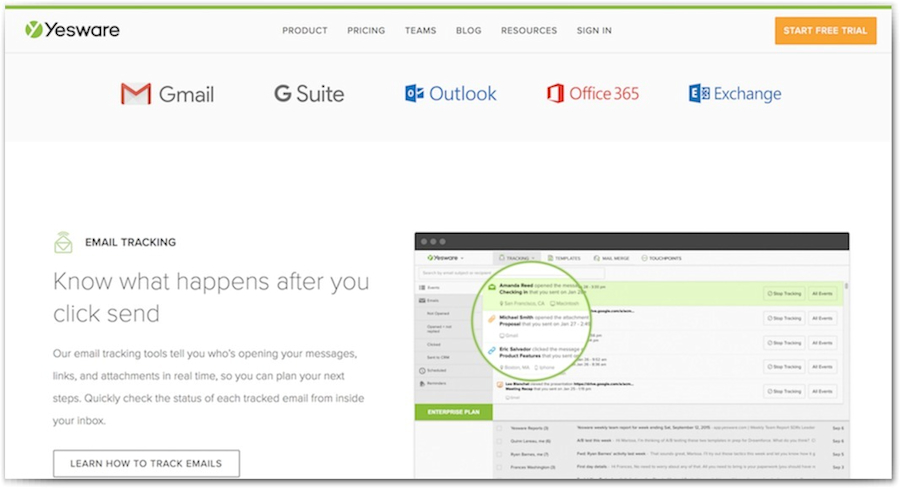Click All Events on Michael Smith's row
This screenshot has width=900, height=488.
[822, 318]
